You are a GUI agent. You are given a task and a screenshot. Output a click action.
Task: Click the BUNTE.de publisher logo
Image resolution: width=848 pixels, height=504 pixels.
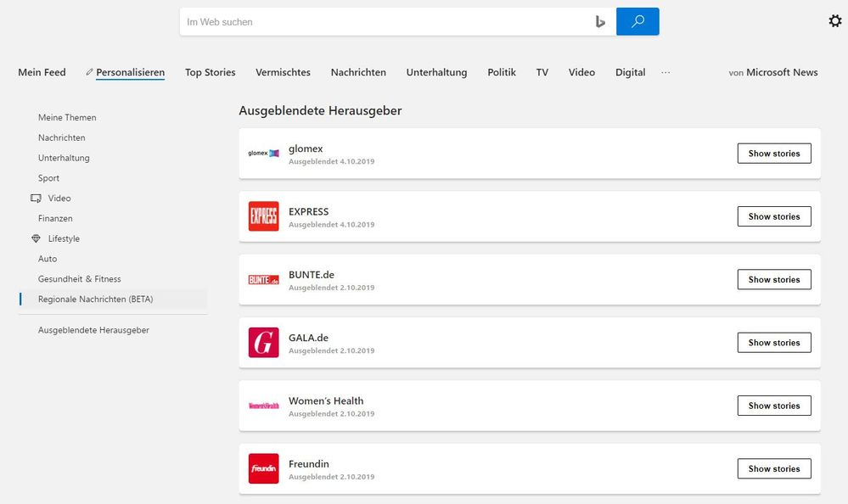click(x=263, y=280)
